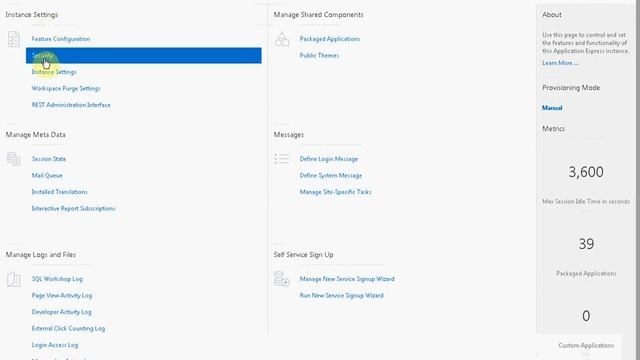The height and width of the screenshot is (360, 640).
Task: Open External Click Counting Log
Action: click(68, 329)
